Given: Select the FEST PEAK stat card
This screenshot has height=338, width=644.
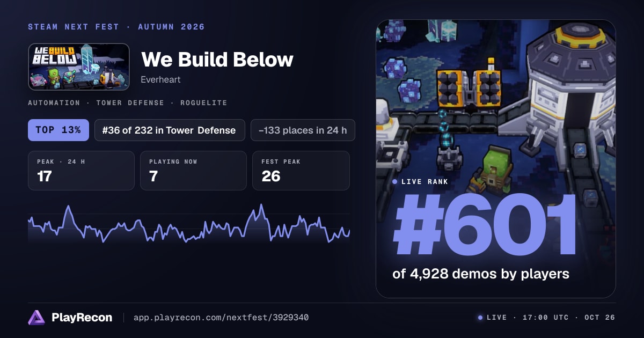Looking at the screenshot, I should [x=301, y=171].
